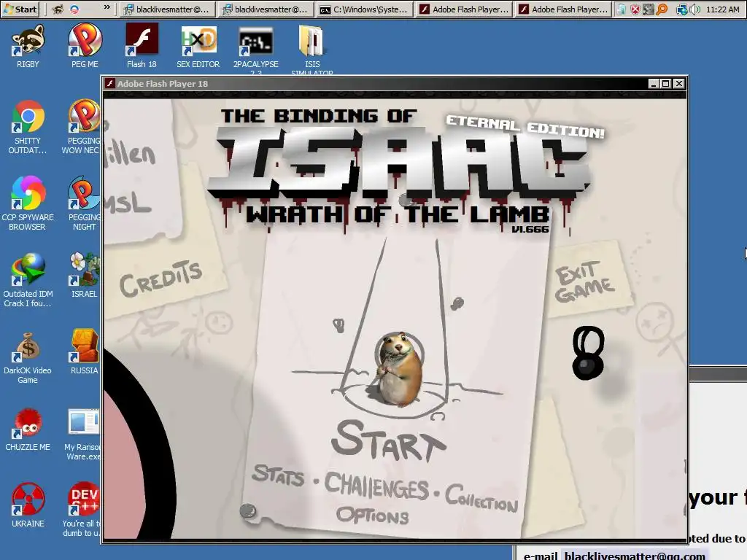Open the RUSSIA blocks game shortcut

click(x=85, y=352)
